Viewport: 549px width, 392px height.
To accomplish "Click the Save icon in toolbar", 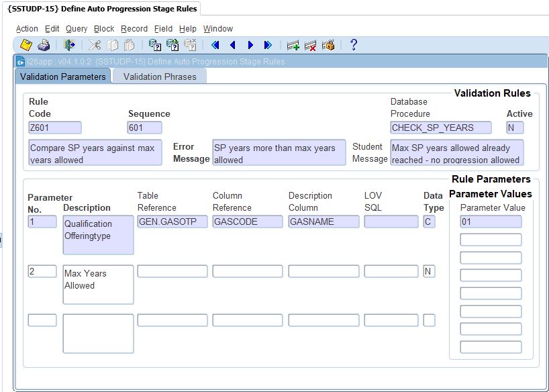I will 26,45.
